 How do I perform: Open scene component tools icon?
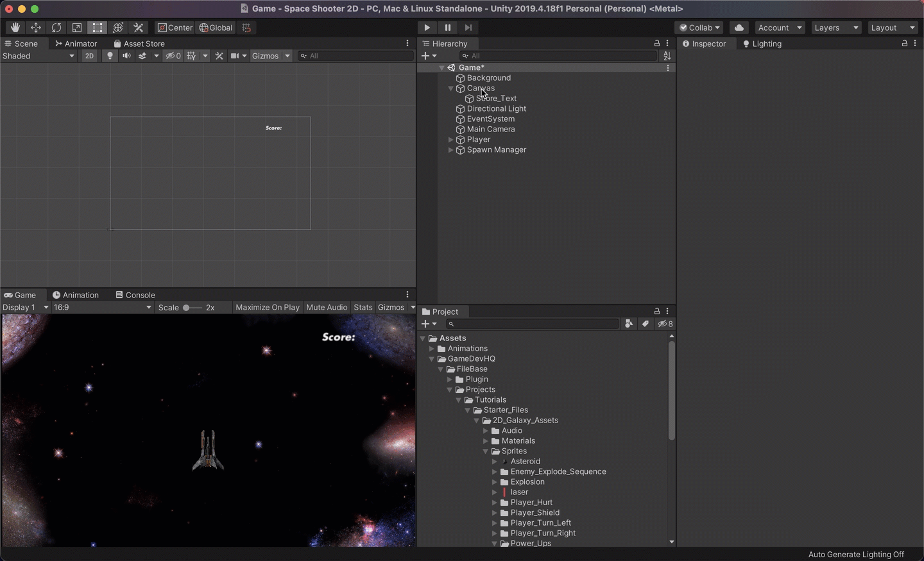click(x=219, y=56)
